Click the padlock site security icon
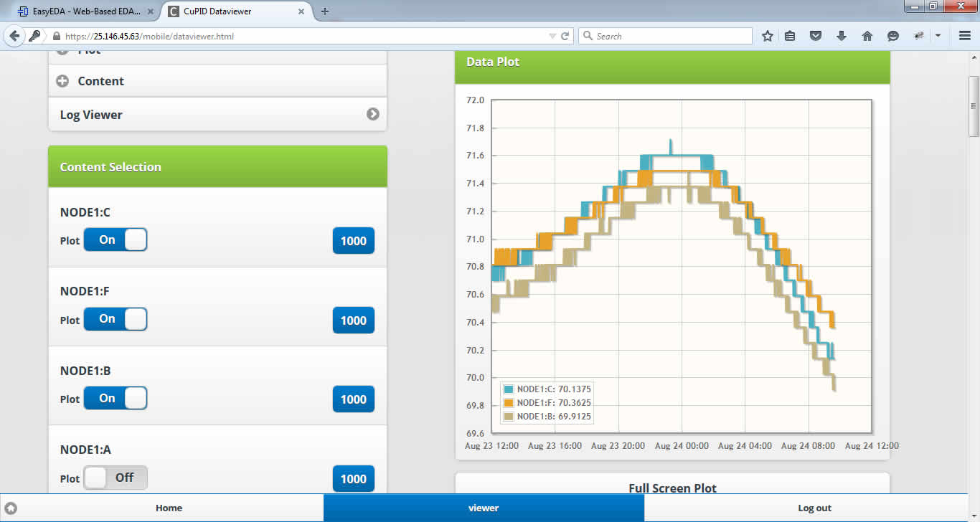Viewport: 980px width, 522px height. click(x=57, y=36)
